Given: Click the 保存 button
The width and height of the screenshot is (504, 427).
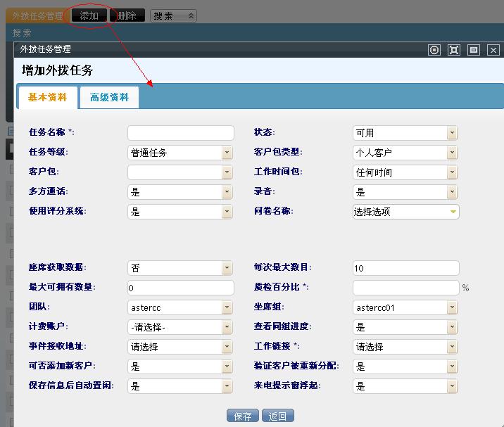Looking at the screenshot, I should (242, 416).
